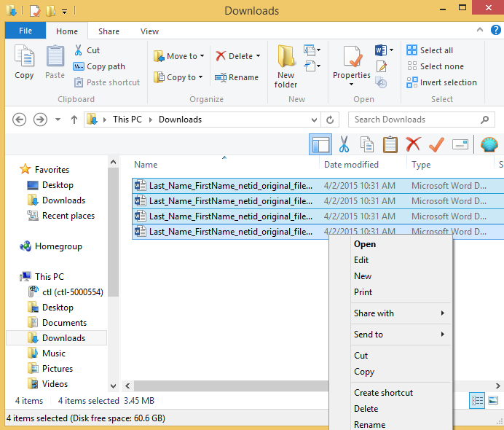Viewport: 504px width, 430px height.
Task: Click the scissors Cut icon in the toolbar
Action: coord(344,145)
